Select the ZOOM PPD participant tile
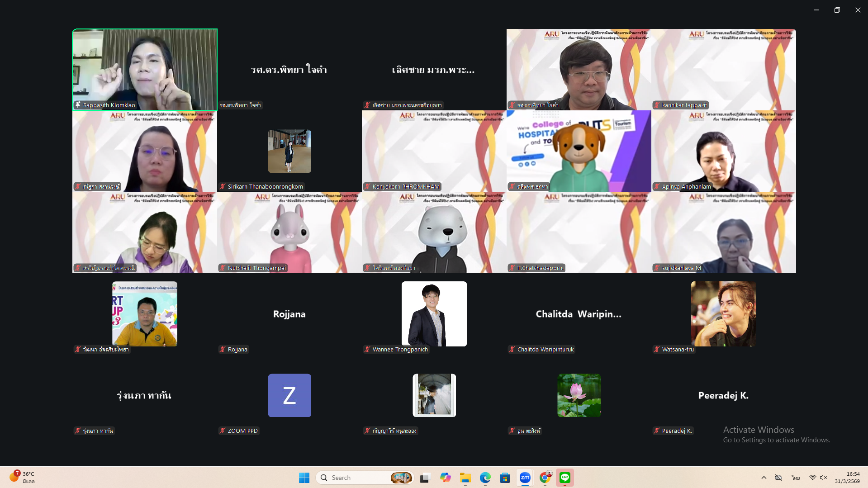This screenshot has width=868, height=488. click(x=289, y=395)
